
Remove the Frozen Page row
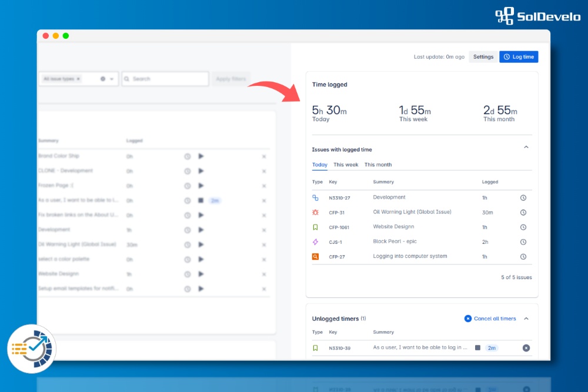tap(264, 186)
